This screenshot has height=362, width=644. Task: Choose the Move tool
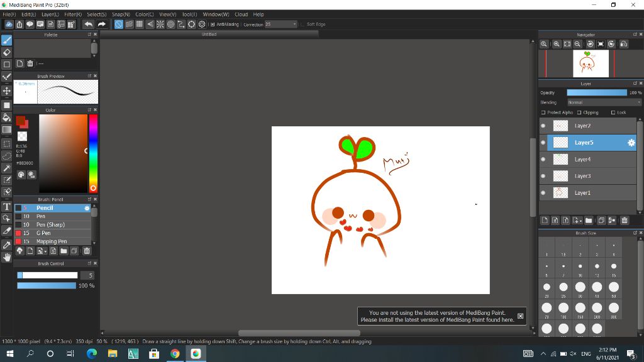[x=6, y=90]
